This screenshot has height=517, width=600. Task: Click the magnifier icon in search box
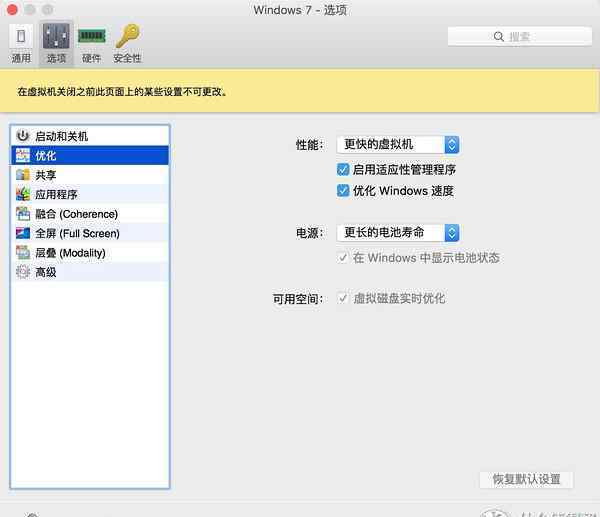point(499,37)
